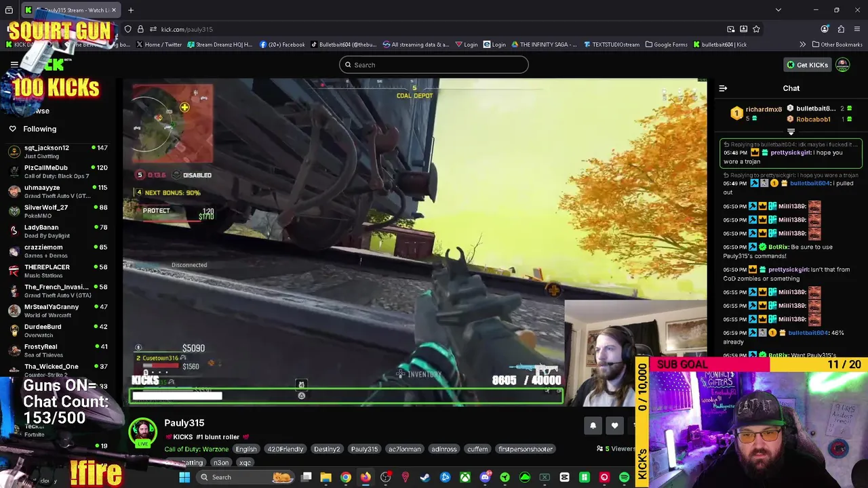Bookmark this page with the star icon

coord(756,29)
